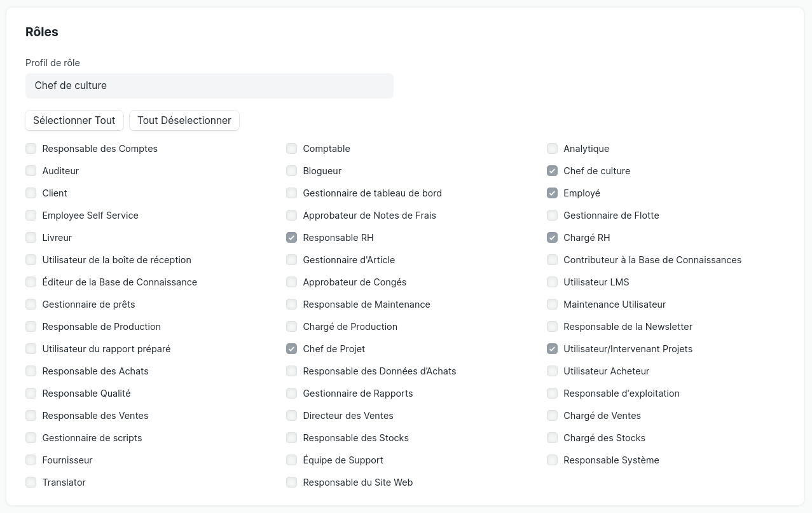Enable the Approbateur de Congés checkbox
The width and height of the screenshot is (812, 513).
[291, 282]
